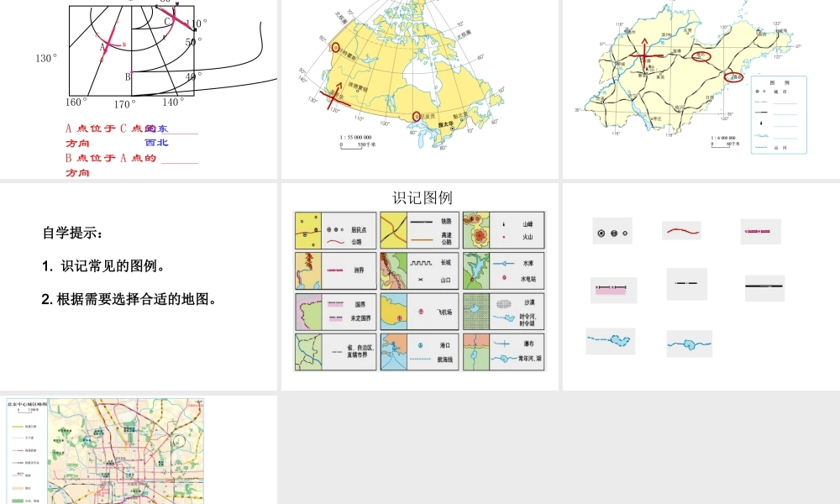Click the airport circle symbol beside 飞机场
Screen dimensions: 840x504
[421, 311]
